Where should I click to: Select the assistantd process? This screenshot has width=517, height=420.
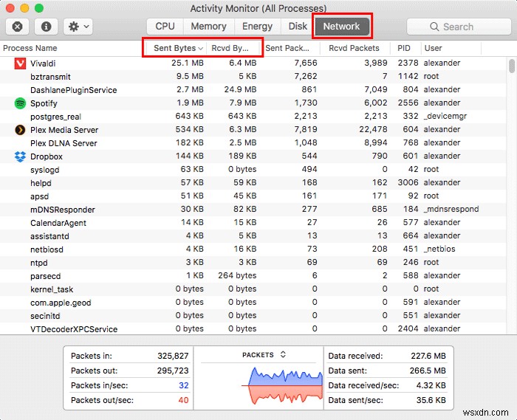click(x=49, y=236)
